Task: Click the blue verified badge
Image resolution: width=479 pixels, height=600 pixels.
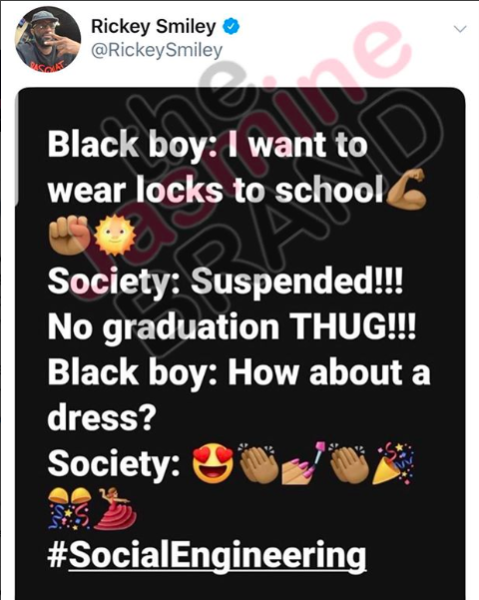Action: (x=231, y=27)
